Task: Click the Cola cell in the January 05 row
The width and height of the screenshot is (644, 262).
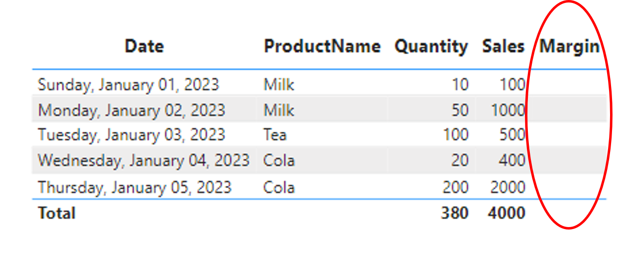Action: 279,187
